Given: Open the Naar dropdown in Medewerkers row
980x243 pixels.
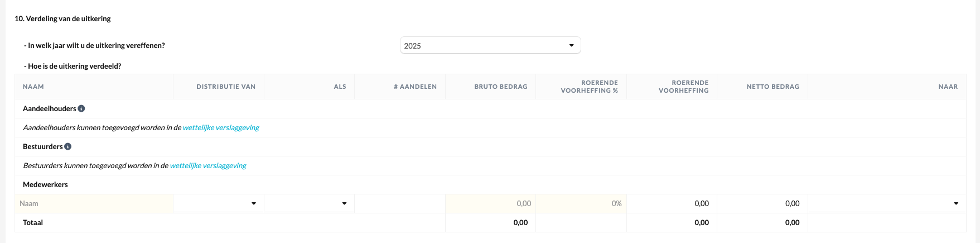Looking at the screenshot, I should (x=886, y=203).
